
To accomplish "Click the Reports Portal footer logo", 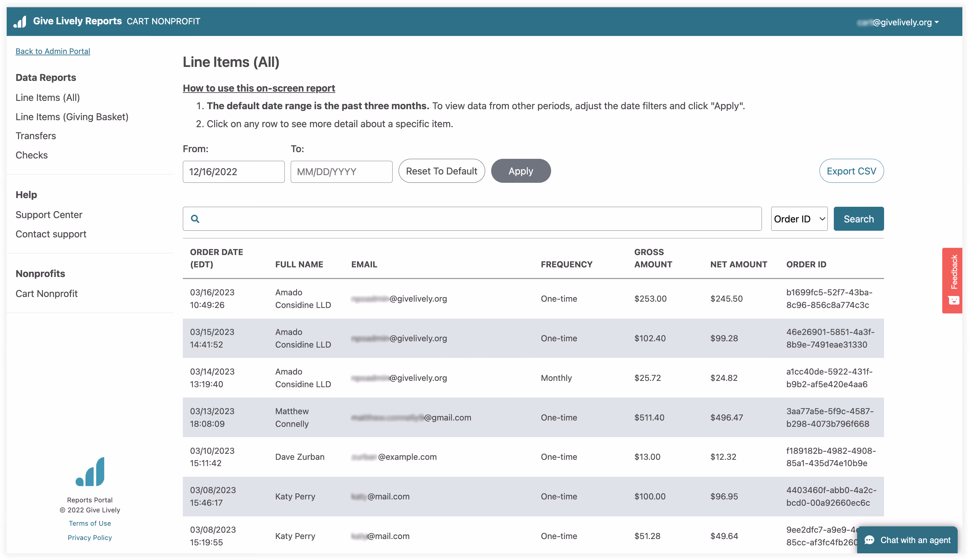I will pos(90,471).
